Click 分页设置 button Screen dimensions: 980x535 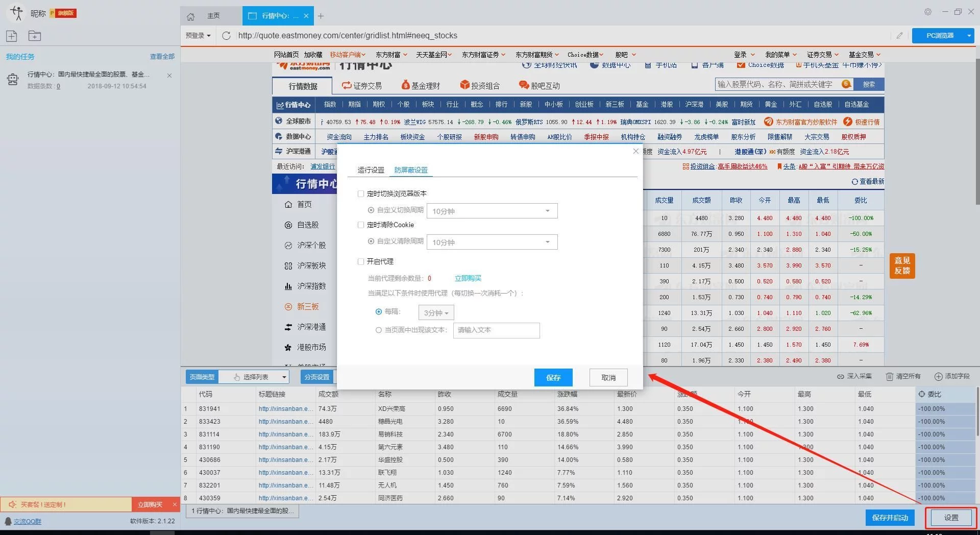[x=316, y=377]
